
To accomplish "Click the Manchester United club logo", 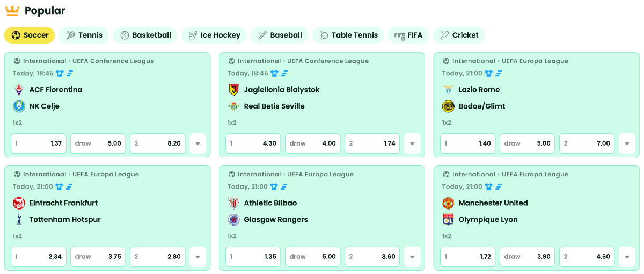I will pyautogui.click(x=448, y=203).
